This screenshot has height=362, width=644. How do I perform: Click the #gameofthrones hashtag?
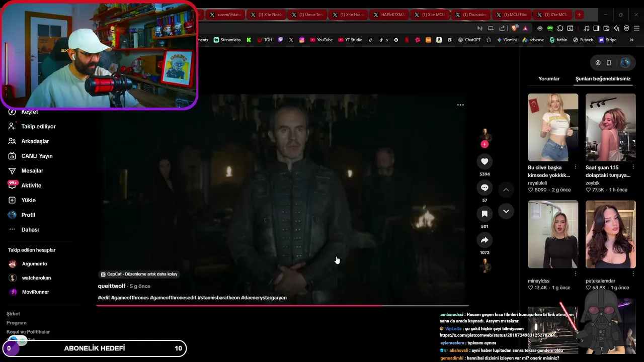pyautogui.click(x=130, y=298)
